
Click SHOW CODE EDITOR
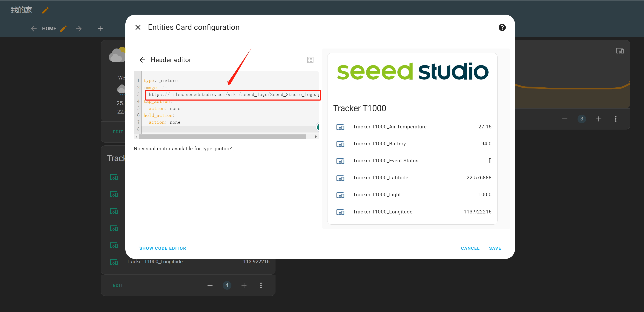point(163,248)
